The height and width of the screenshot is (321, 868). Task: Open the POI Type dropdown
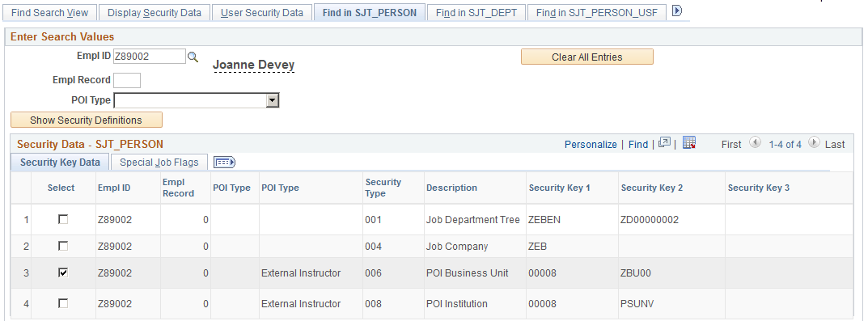(272, 100)
